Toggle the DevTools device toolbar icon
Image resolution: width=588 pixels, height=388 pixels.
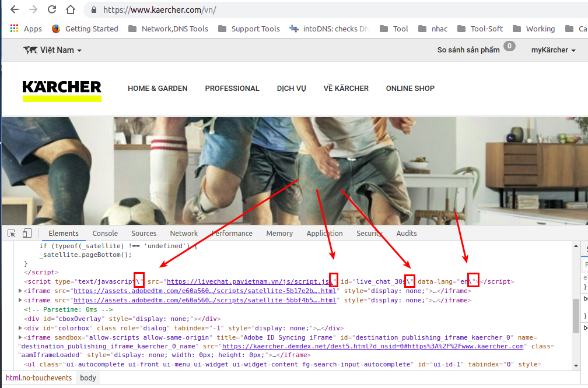click(x=27, y=233)
